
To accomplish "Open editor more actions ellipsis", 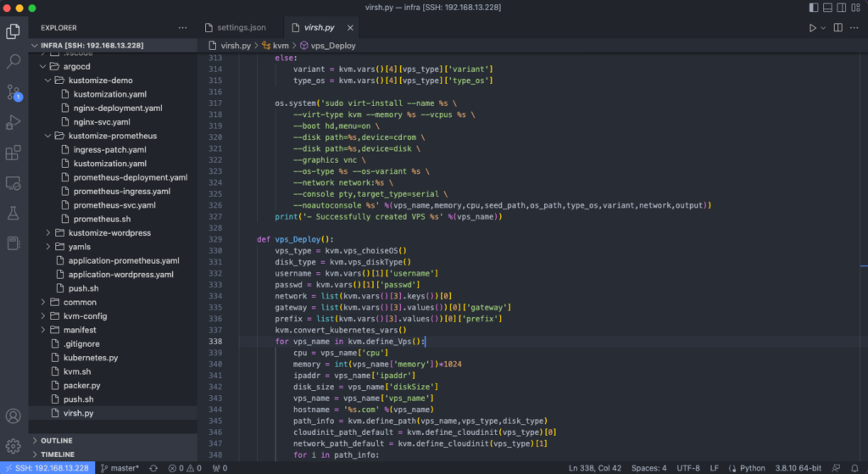I will pos(854,28).
